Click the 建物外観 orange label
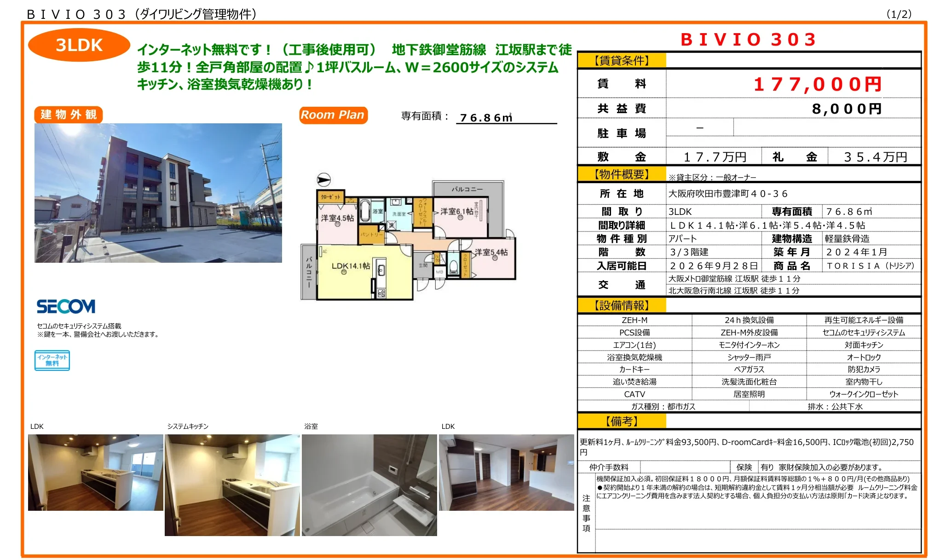946x560 pixels. (69, 115)
